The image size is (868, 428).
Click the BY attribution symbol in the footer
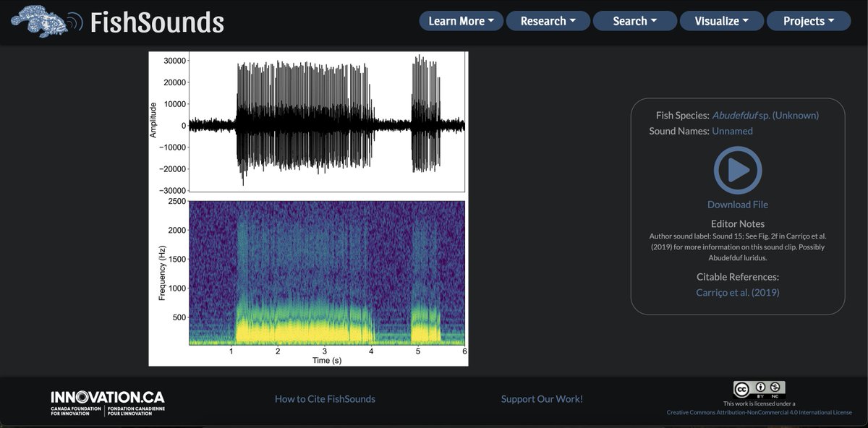coord(759,388)
